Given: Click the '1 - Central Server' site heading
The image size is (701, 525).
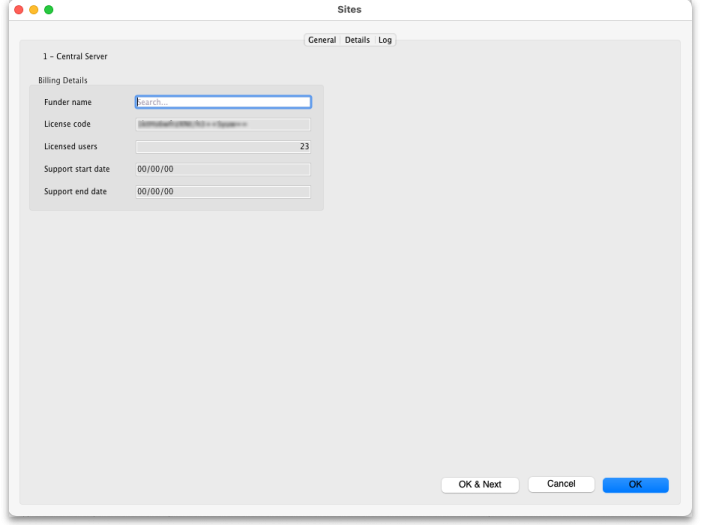Looking at the screenshot, I should pos(75,57).
